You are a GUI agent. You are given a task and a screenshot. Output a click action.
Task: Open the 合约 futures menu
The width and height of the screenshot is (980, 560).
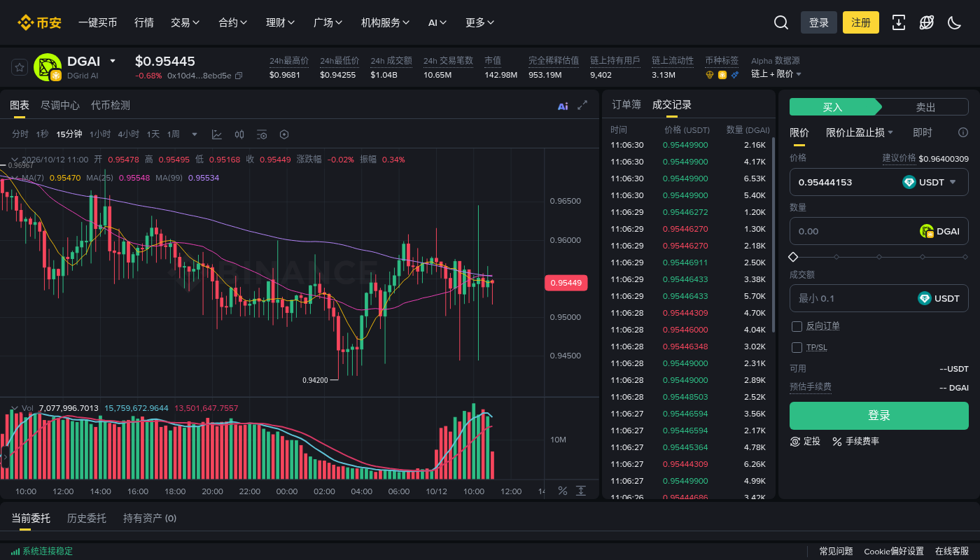click(233, 22)
